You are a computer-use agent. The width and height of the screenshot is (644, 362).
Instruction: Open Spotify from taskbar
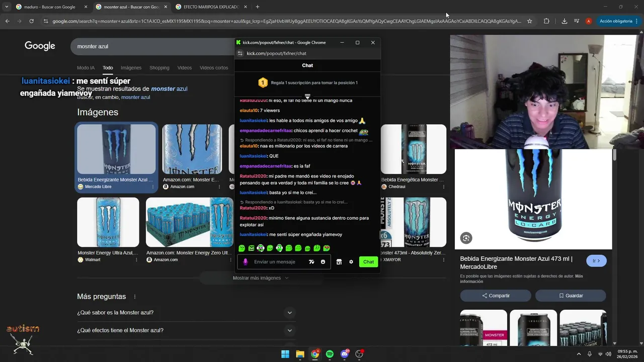click(x=330, y=354)
